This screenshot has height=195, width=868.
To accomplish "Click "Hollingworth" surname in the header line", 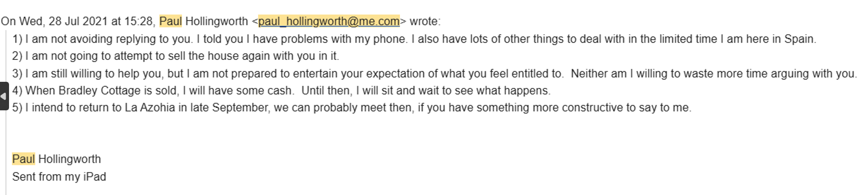I will tap(217, 21).
